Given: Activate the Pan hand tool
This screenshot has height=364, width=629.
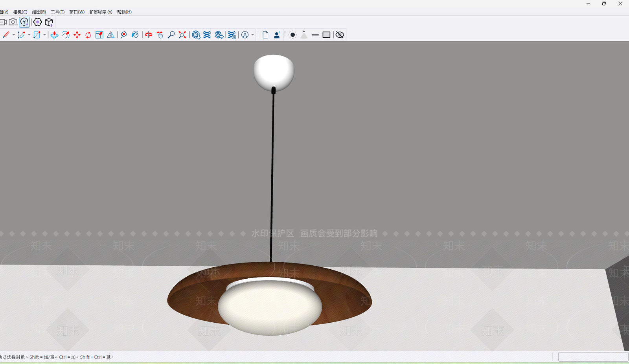Looking at the screenshot, I should pyautogui.click(x=160, y=35).
